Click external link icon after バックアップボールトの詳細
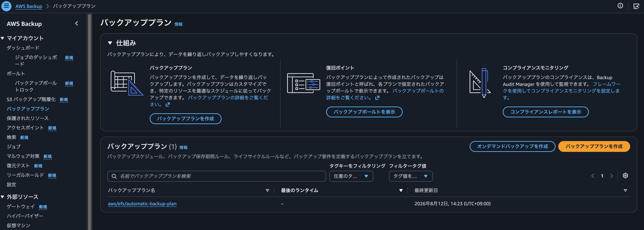The height and width of the screenshot is (230, 644). [377, 98]
